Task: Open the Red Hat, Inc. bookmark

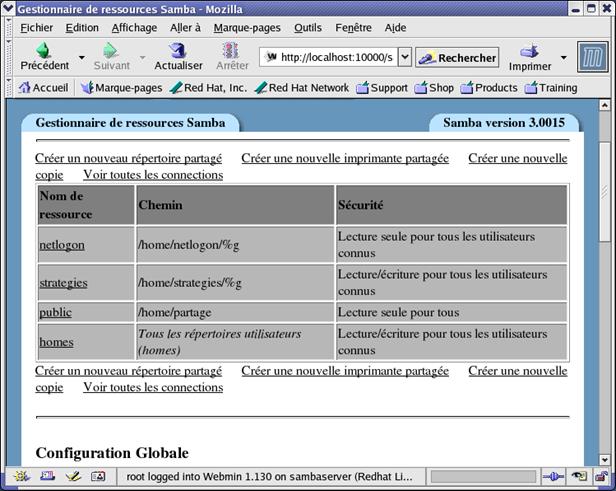Action: 208,88
